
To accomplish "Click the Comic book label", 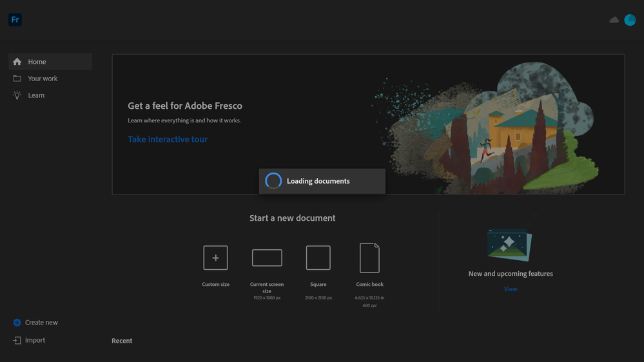I will point(369,284).
